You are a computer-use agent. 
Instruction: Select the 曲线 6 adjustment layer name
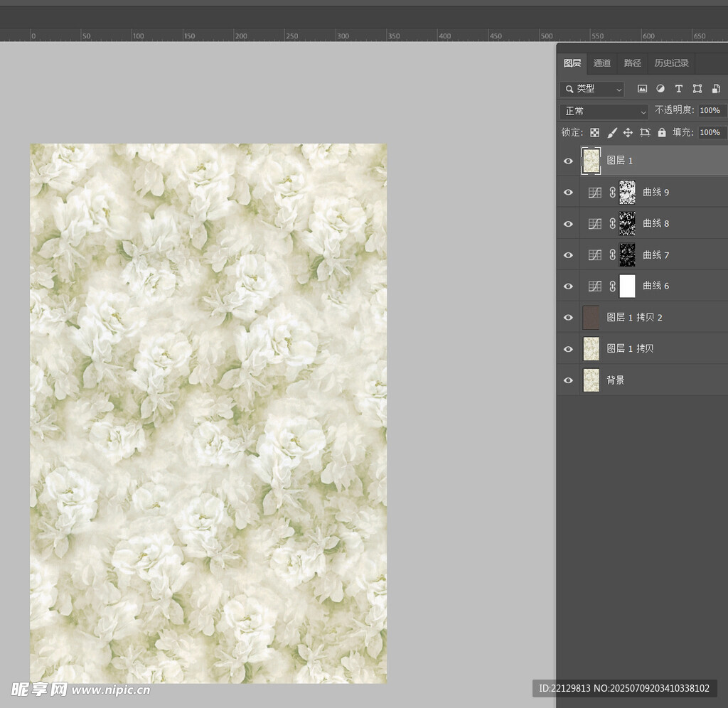656,286
